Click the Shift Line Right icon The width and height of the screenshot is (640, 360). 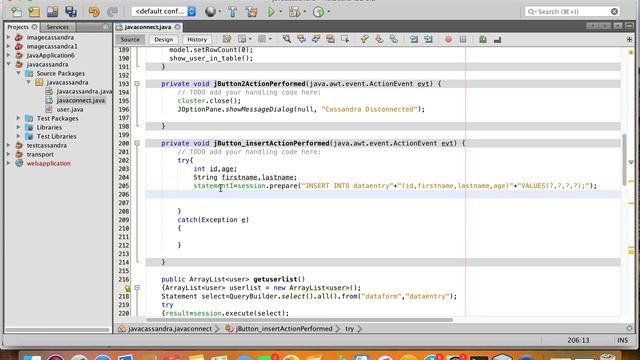coord(428,39)
